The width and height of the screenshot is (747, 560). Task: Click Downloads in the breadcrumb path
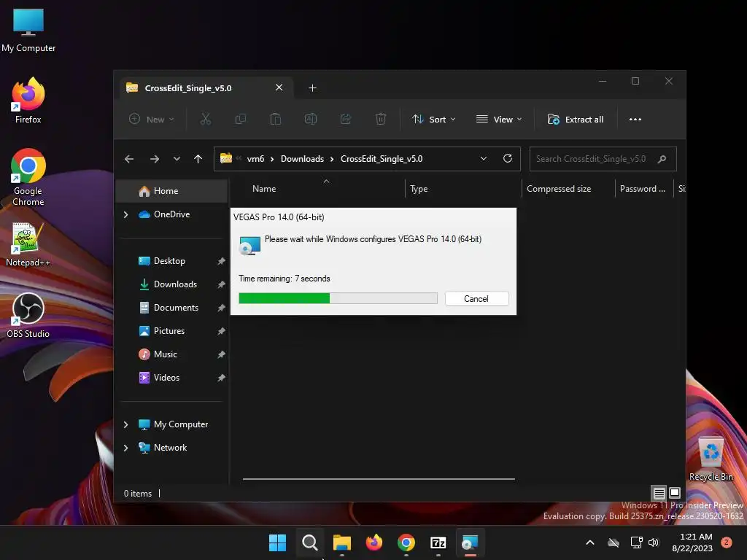302,158
